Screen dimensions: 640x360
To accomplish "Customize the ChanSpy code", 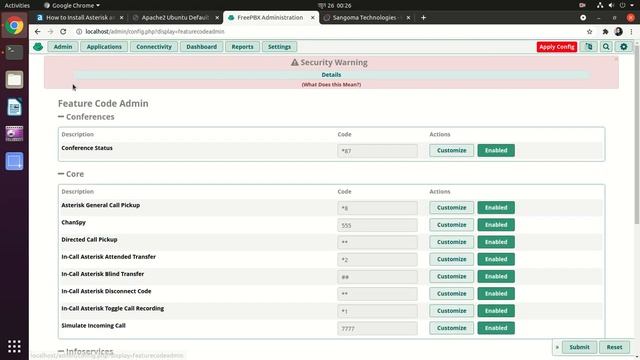I will click(x=451, y=225).
